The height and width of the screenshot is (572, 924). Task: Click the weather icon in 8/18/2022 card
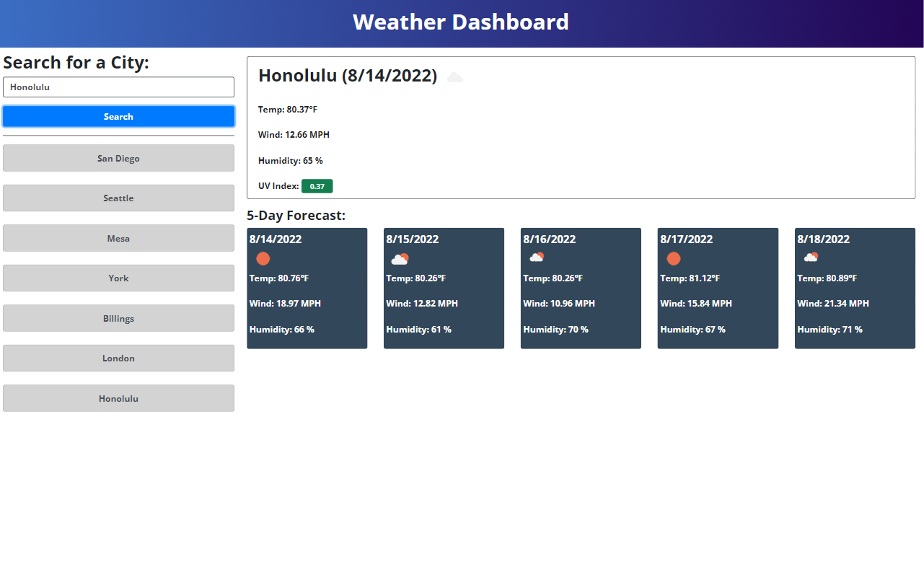pos(811,258)
